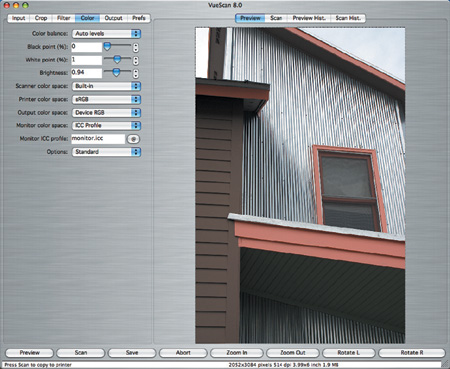The image size is (450, 369).
Task: Click the Preview button at the bottom
Action: 29,353
